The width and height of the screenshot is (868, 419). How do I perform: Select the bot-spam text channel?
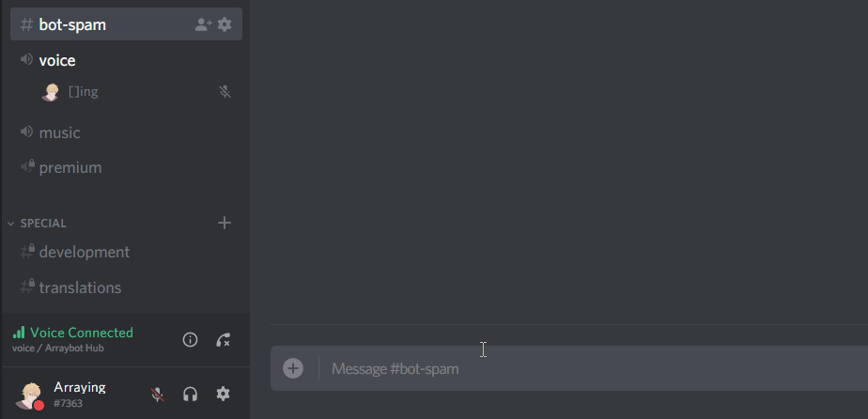[x=126, y=24]
